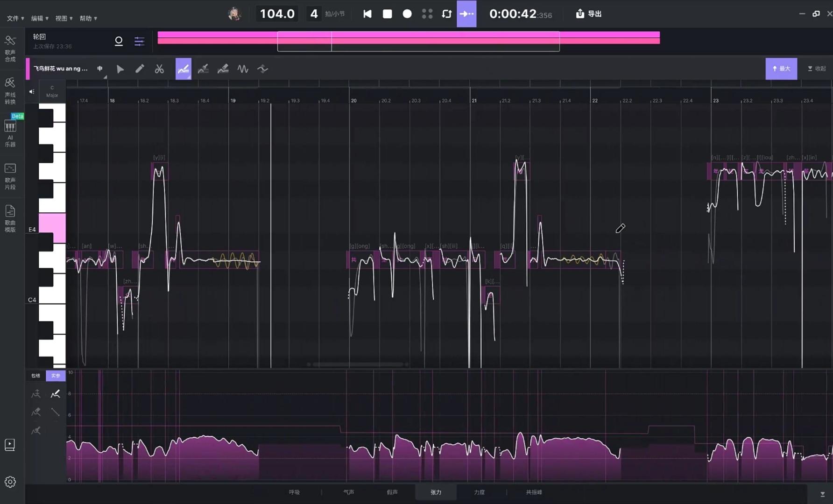
Task: Switch to 张力 parameter tab
Action: click(436, 492)
